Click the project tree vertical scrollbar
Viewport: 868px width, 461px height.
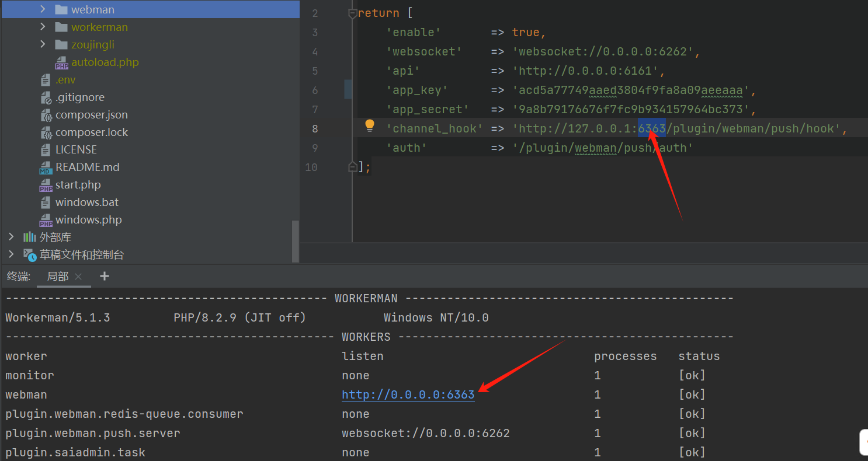coord(296,240)
